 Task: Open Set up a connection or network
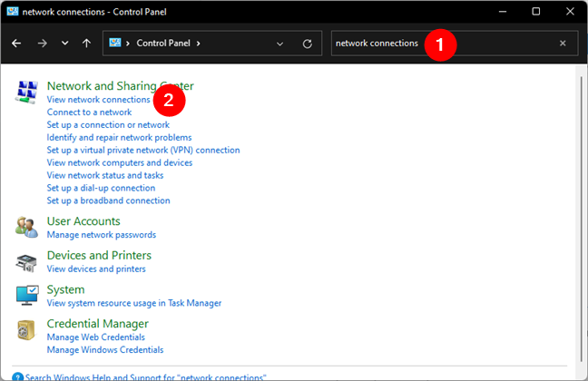pyautogui.click(x=108, y=125)
